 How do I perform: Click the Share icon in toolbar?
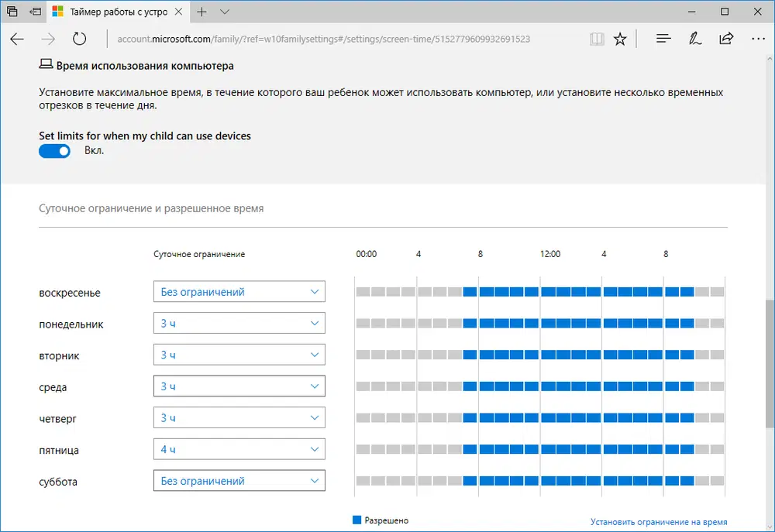pyautogui.click(x=726, y=39)
